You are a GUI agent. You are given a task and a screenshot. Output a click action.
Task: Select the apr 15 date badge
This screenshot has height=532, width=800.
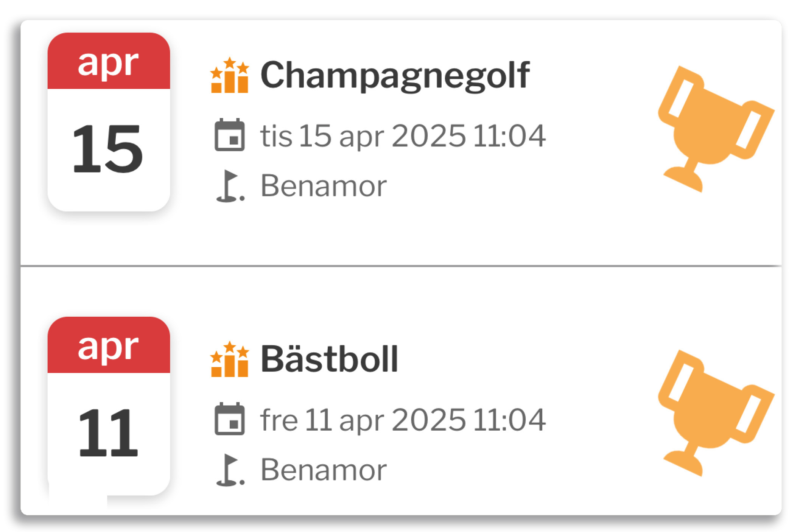(109, 122)
